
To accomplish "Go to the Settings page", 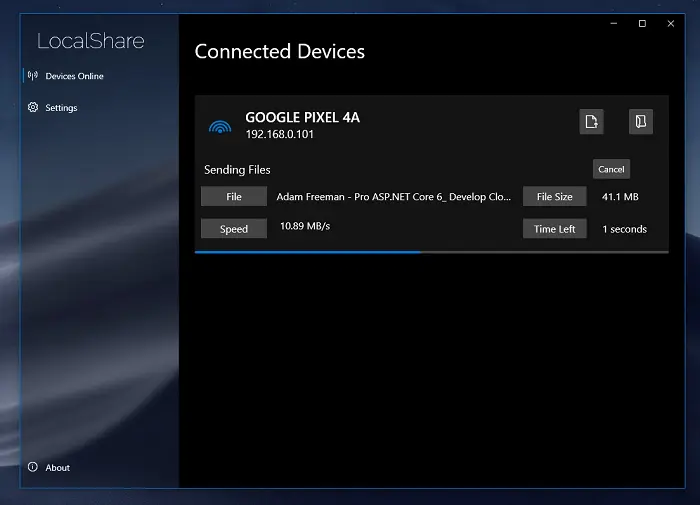I will point(61,107).
